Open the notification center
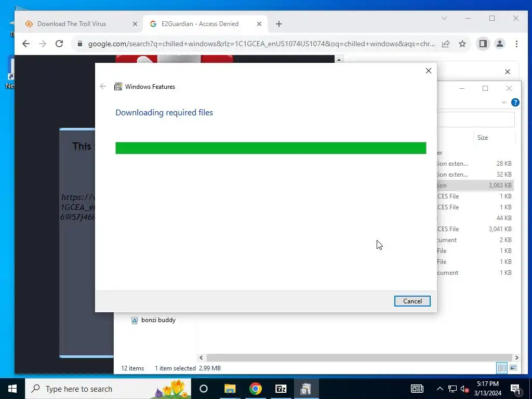 [x=515, y=389]
